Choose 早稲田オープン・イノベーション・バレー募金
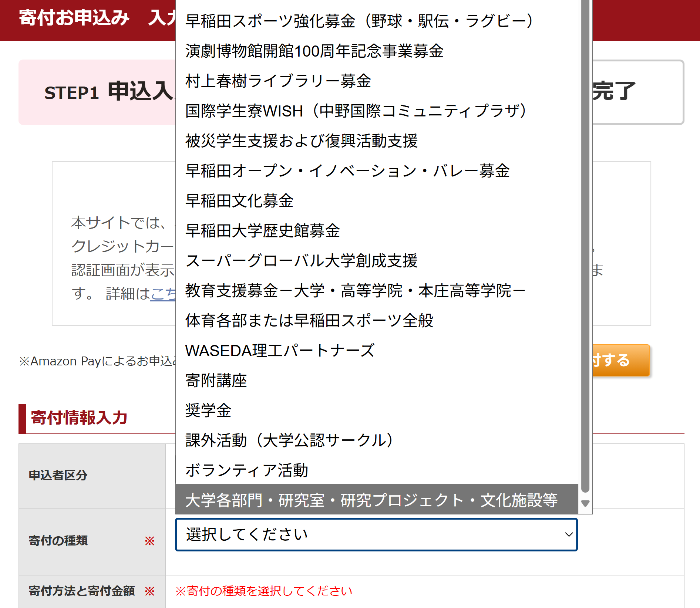The image size is (700, 608). coord(377,170)
